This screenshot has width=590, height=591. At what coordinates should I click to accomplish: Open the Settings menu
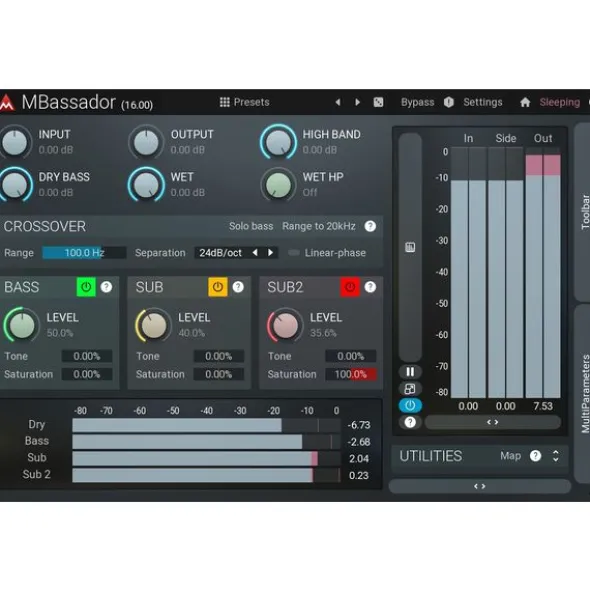483,102
